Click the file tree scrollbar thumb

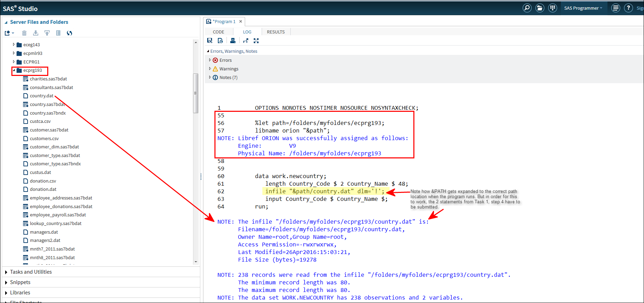click(196, 93)
